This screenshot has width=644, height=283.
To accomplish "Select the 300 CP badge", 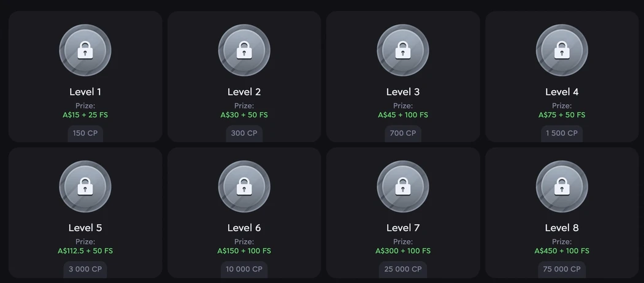I will (244, 133).
